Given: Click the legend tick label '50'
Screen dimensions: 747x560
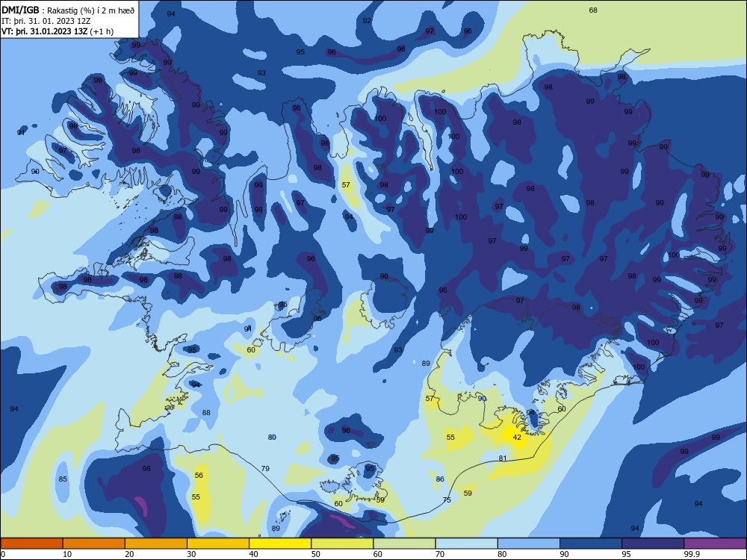Looking at the screenshot, I should pos(315,554).
